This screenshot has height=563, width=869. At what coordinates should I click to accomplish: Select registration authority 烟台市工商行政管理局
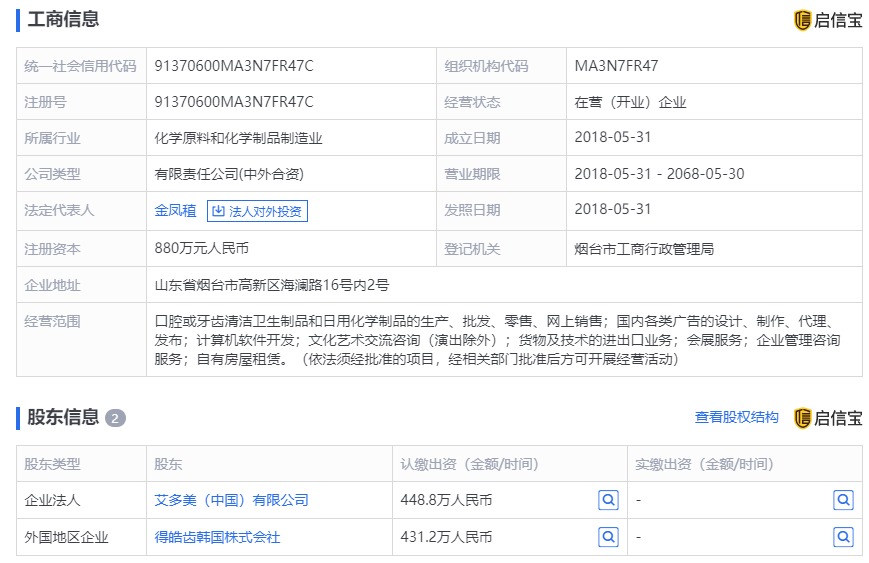(644, 249)
